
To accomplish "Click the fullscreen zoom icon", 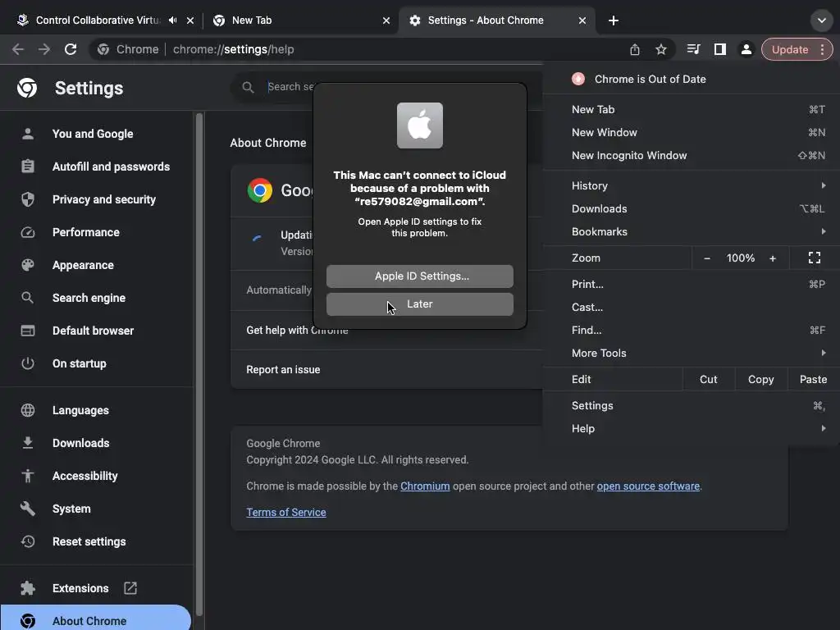I will click(815, 258).
